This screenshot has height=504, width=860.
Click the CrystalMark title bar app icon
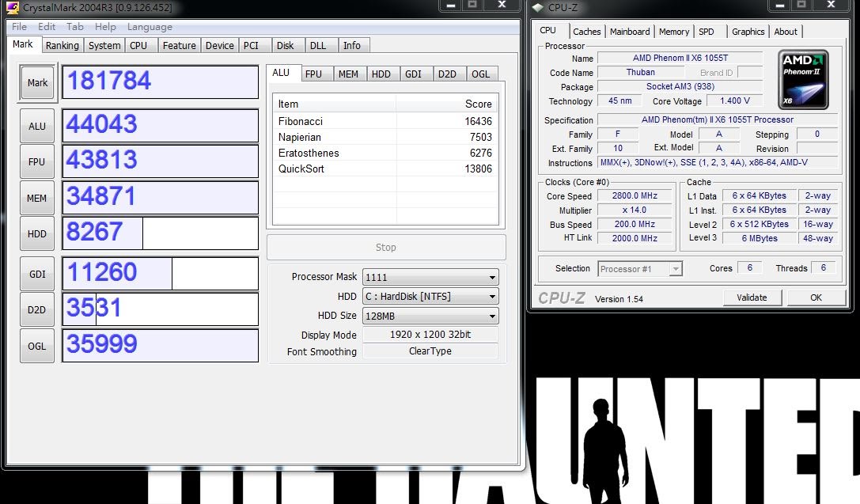click(13, 8)
